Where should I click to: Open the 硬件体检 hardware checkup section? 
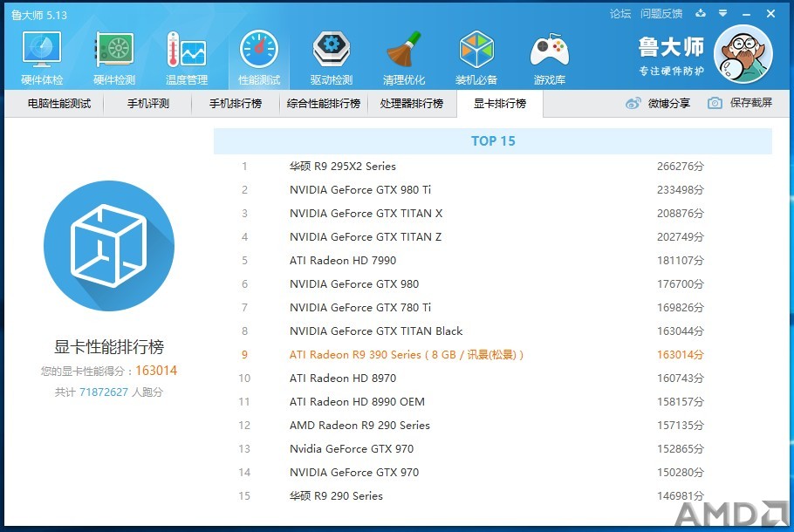42,58
